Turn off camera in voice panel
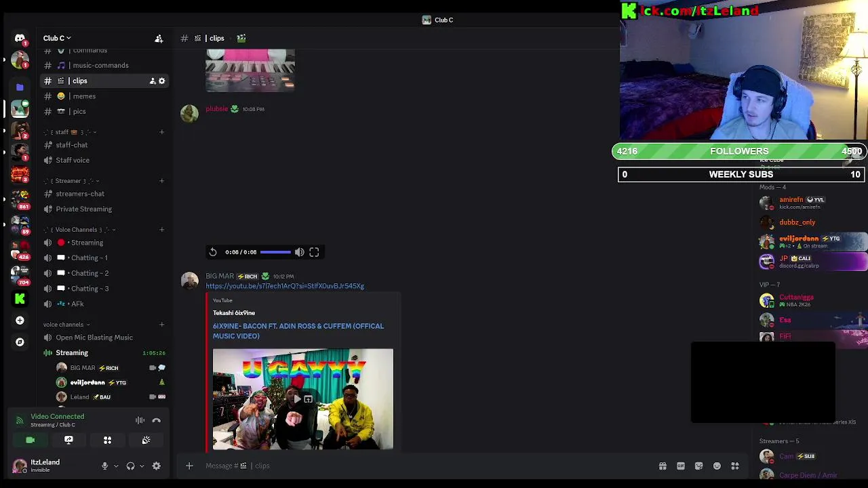The height and width of the screenshot is (488, 868). pyautogui.click(x=30, y=440)
